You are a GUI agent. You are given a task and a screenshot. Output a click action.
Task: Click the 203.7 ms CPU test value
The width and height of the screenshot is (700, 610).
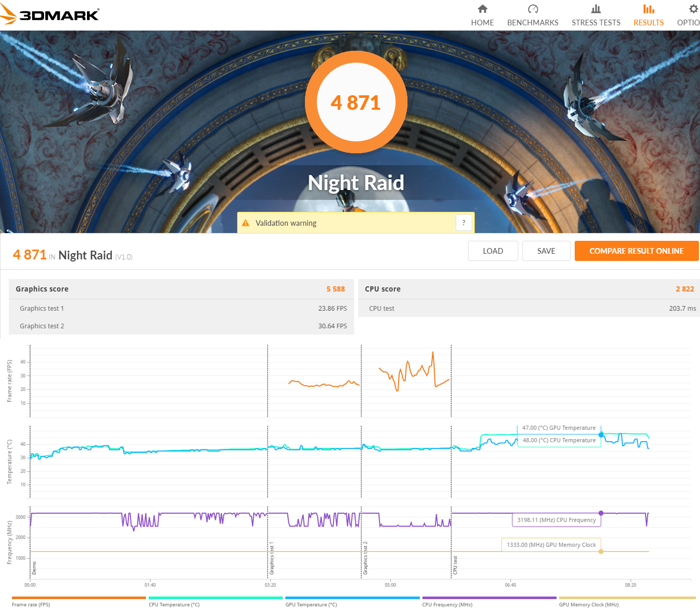682,308
